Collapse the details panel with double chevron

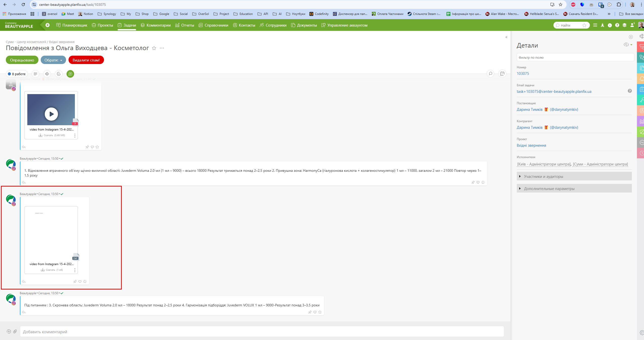(506, 37)
